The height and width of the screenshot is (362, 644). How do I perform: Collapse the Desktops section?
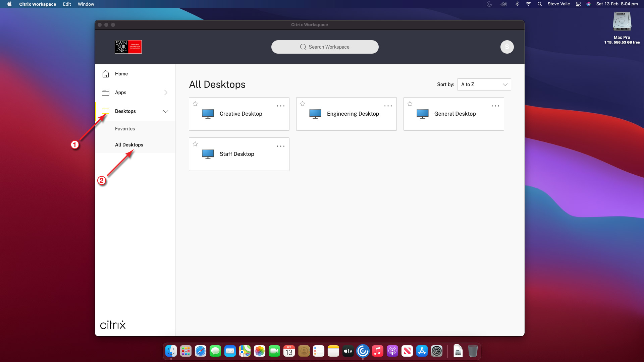coord(166,111)
